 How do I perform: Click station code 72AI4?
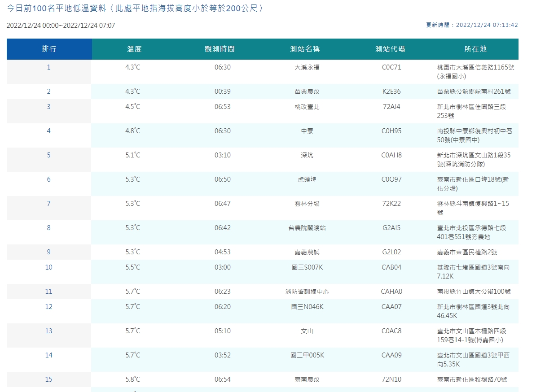click(391, 107)
